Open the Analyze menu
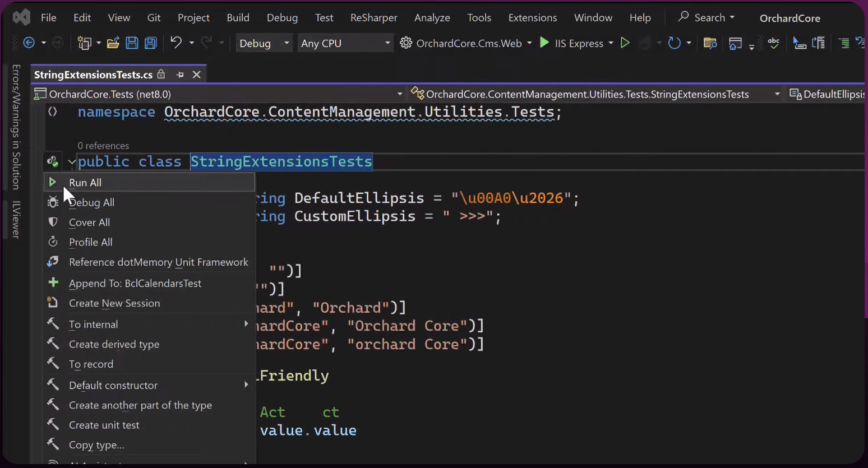 tap(432, 18)
